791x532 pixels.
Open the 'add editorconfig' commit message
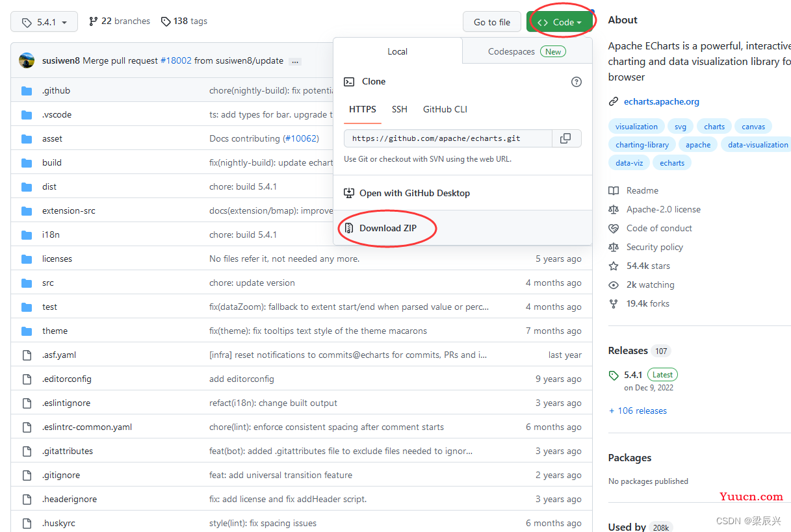coord(242,379)
